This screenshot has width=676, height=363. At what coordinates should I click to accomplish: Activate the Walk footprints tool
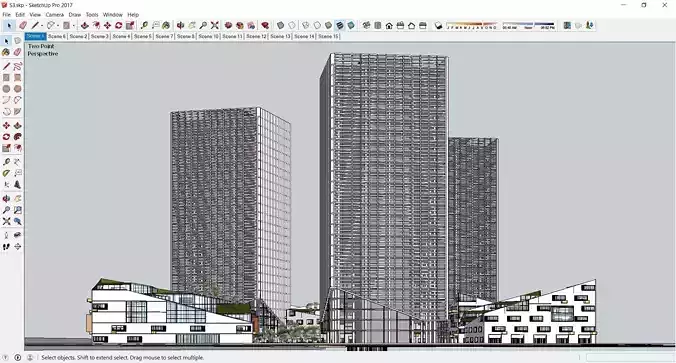6,246
